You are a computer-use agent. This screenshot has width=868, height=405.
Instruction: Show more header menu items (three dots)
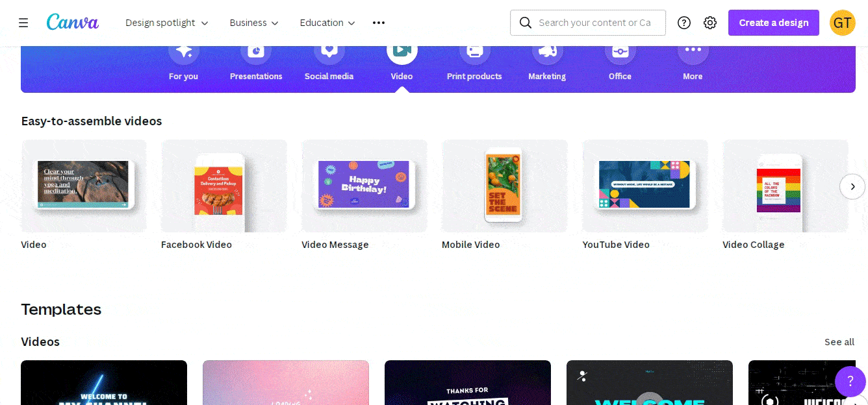click(379, 23)
